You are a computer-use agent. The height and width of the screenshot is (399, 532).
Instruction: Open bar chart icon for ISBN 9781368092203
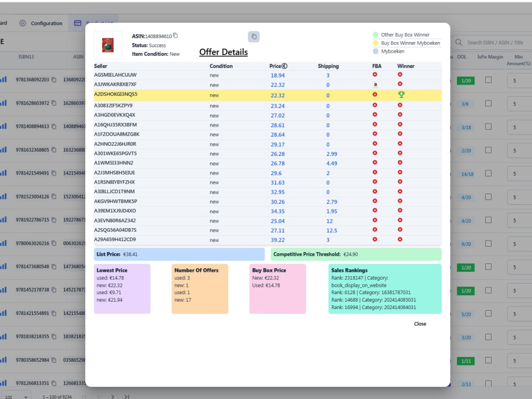(x=3, y=79)
